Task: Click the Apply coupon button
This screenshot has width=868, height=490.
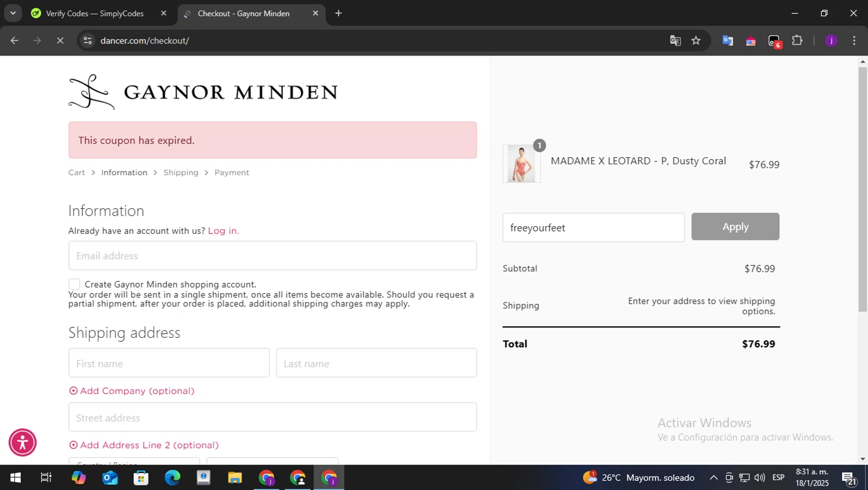Action: click(735, 227)
